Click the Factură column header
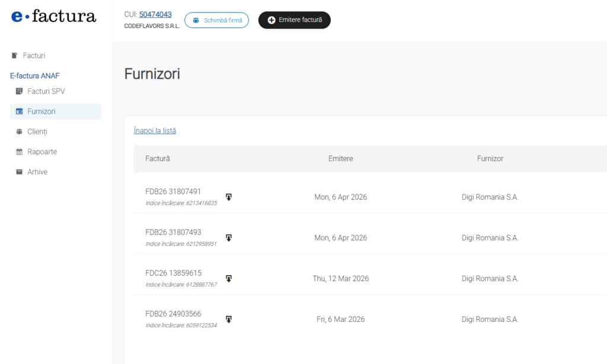This screenshot has height=364, width=607. point(158,159)
